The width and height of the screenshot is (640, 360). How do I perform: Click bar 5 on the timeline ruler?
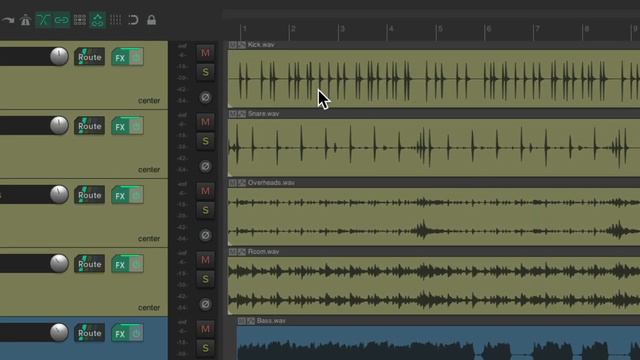pyautogui.click(x=440, y=29)
